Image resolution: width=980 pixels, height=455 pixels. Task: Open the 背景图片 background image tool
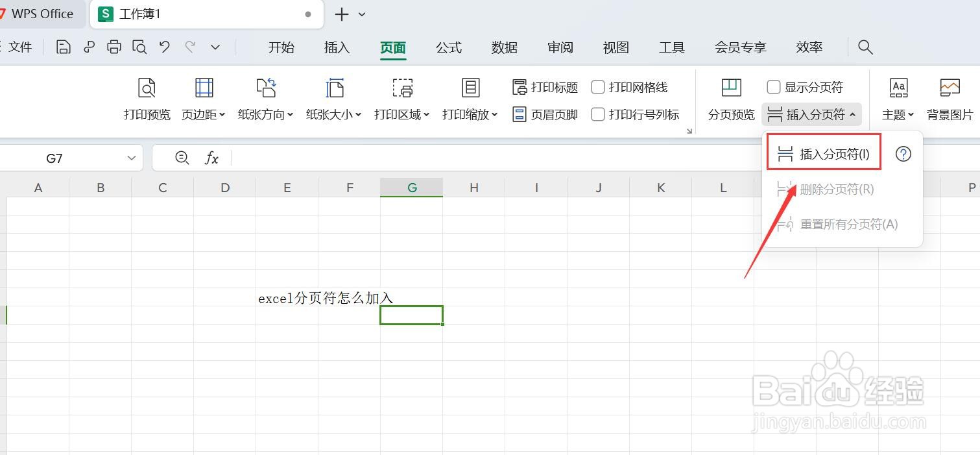950,99
